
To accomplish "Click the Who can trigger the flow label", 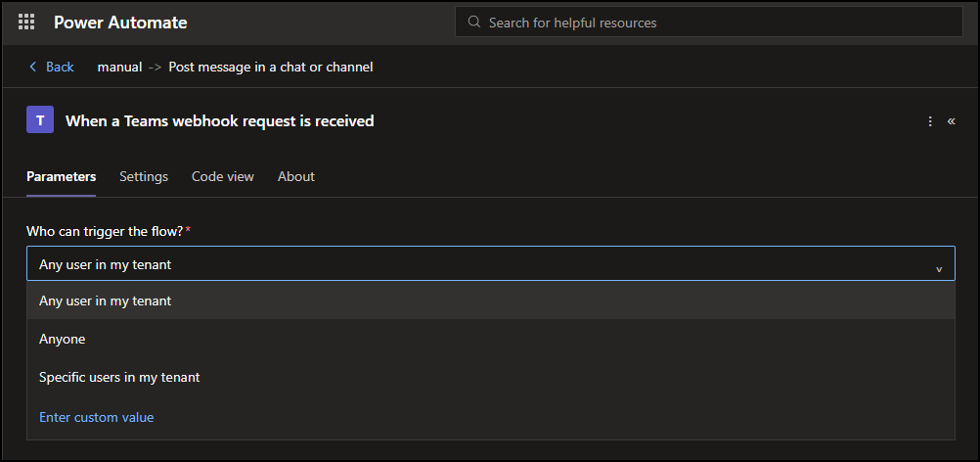I will pyautogui.click(x=105, y=231).
